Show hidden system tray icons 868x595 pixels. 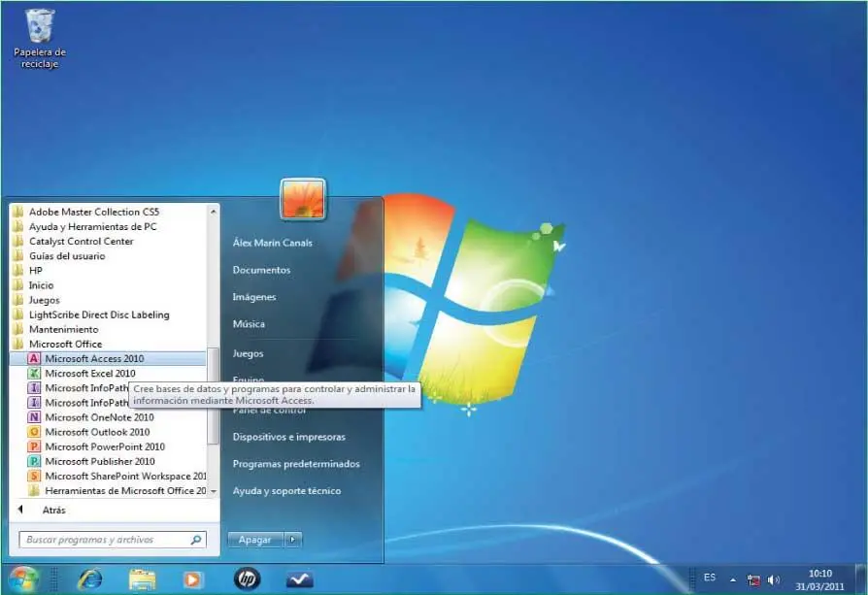coord(733,580)
